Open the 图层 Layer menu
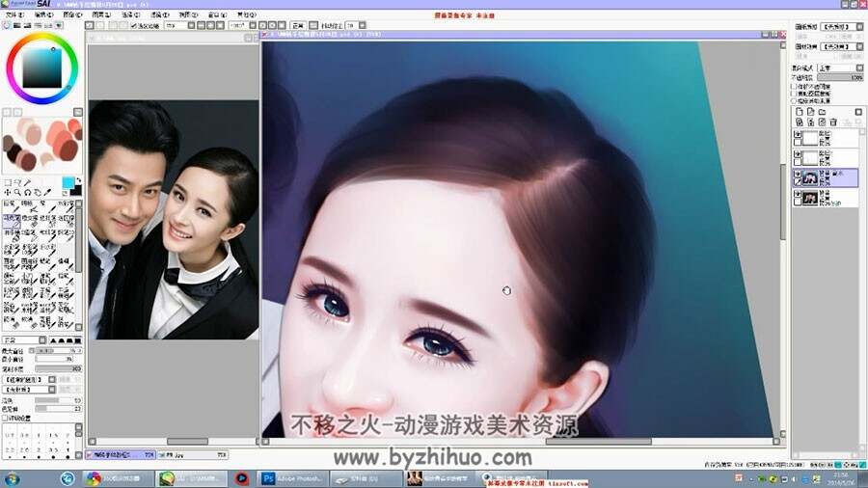This screenshot has width=868, height=488. pyautogui.click(x=101, y=14)
